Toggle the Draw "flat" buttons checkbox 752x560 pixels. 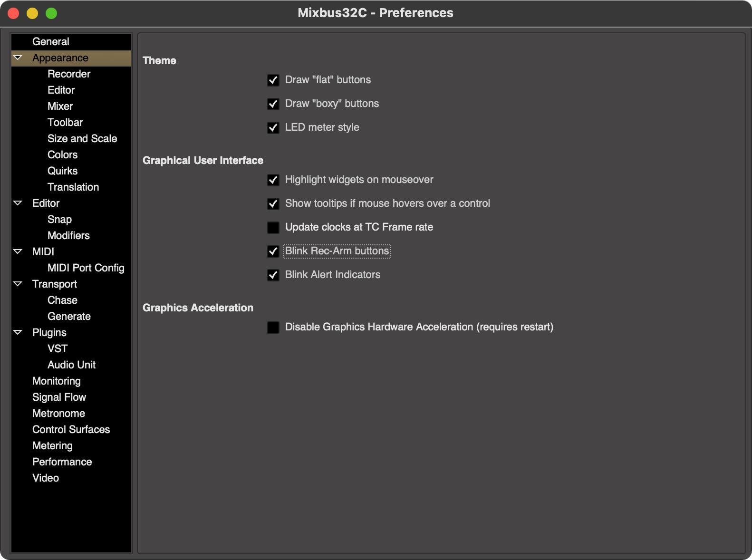(273, 80)
